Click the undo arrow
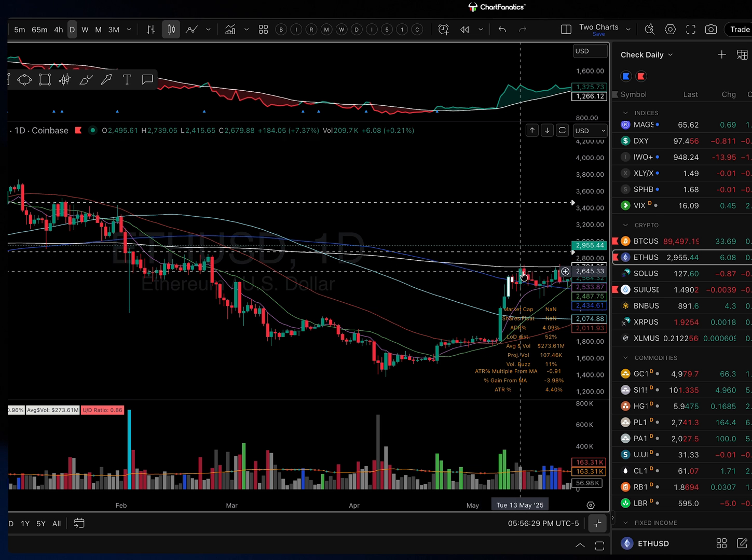This screenshot has height=560, width=752. click(x=502, y=30)
